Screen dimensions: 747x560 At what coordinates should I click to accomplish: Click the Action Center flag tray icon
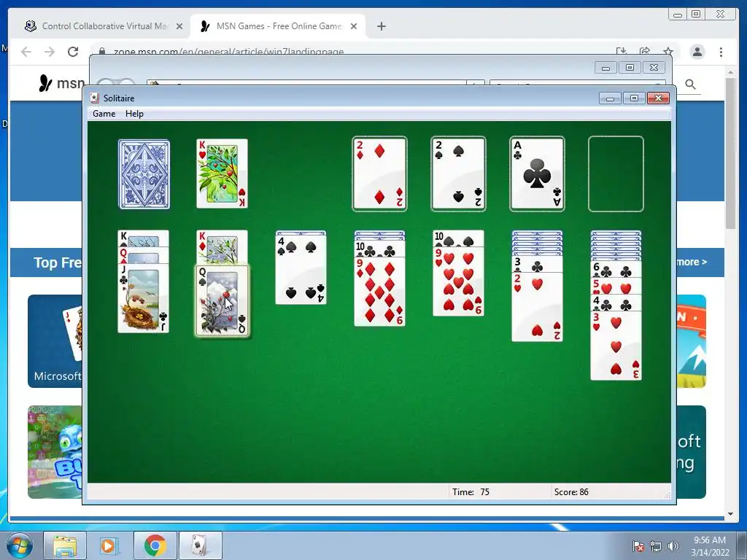638,546
